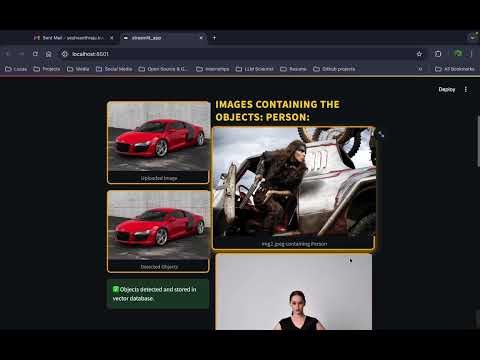Open the browser three-dot menu

[x=471, y=53]
